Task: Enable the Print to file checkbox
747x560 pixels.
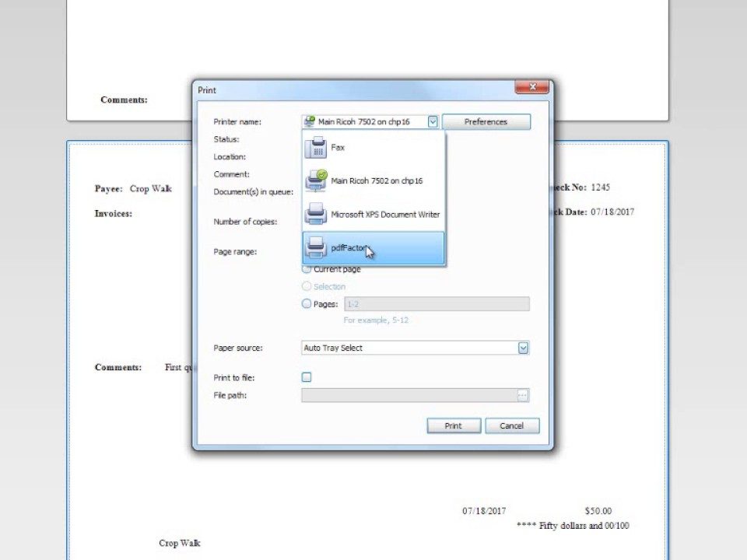Action: pos(307,377)
